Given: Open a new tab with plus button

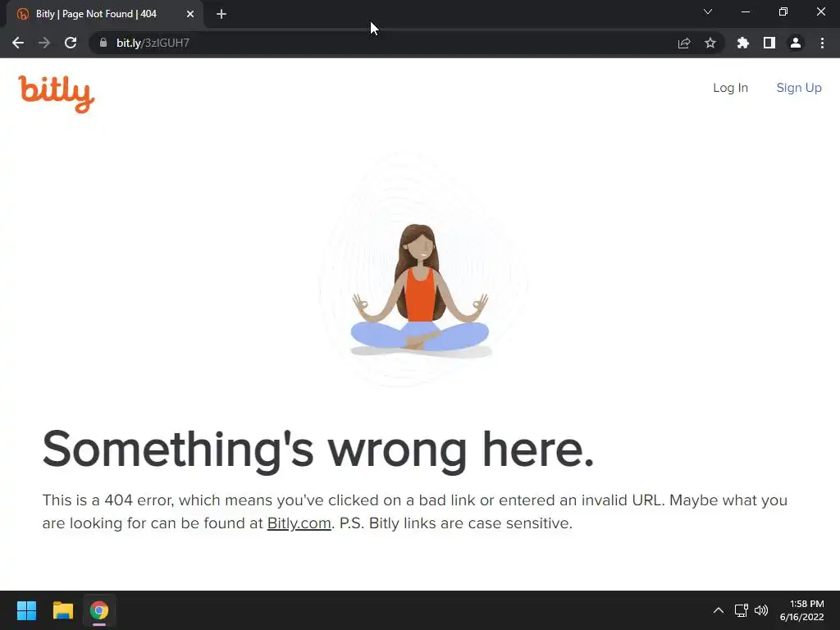Looking at the screenshot, I should tap(221, 14).
